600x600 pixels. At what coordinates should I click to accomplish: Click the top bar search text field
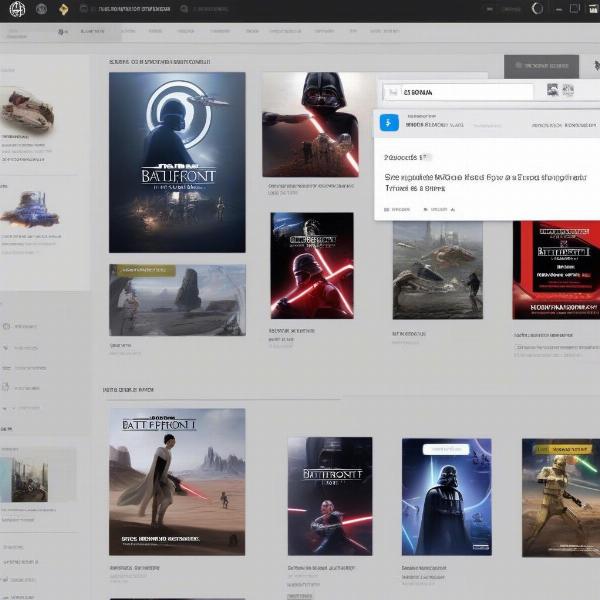tap(211, 9)
